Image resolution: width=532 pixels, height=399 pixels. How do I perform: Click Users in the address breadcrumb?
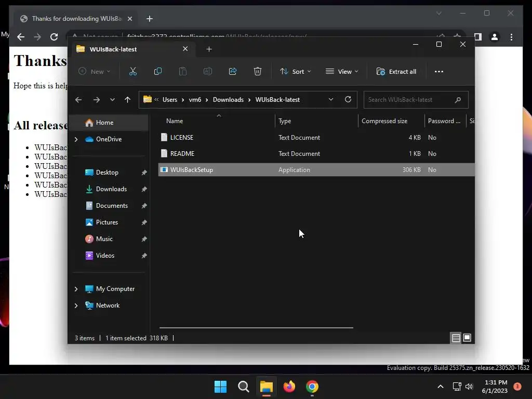click(x=170, y=100)
